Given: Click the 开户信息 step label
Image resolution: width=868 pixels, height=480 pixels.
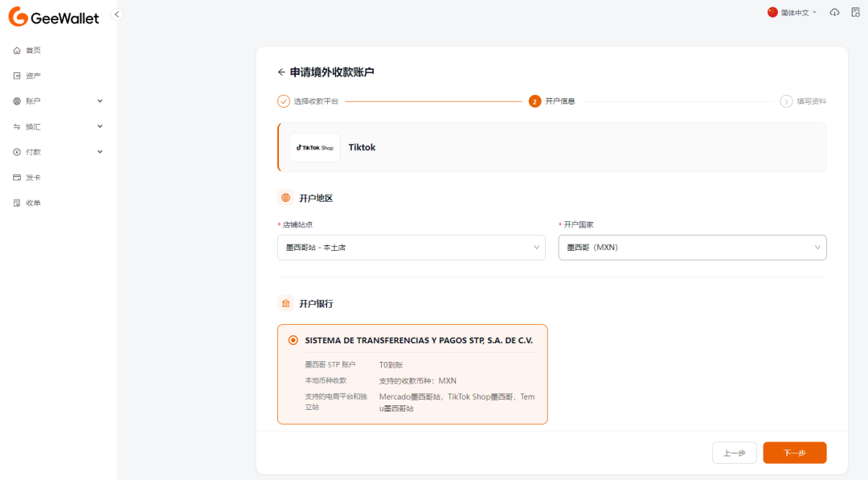Looking at the screenshot, I should 560,101.
